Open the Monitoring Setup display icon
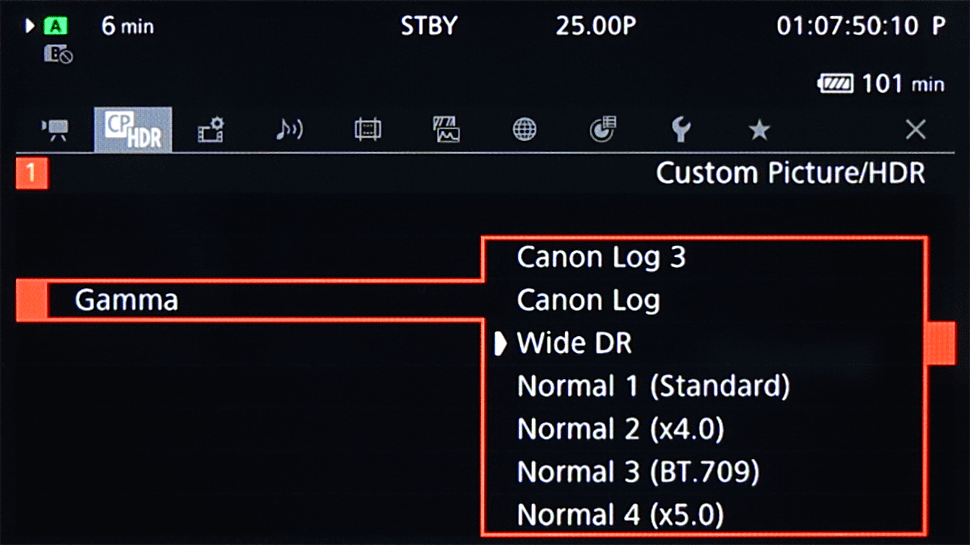Viewport: 970px width, 545px height. click(367, 130)
